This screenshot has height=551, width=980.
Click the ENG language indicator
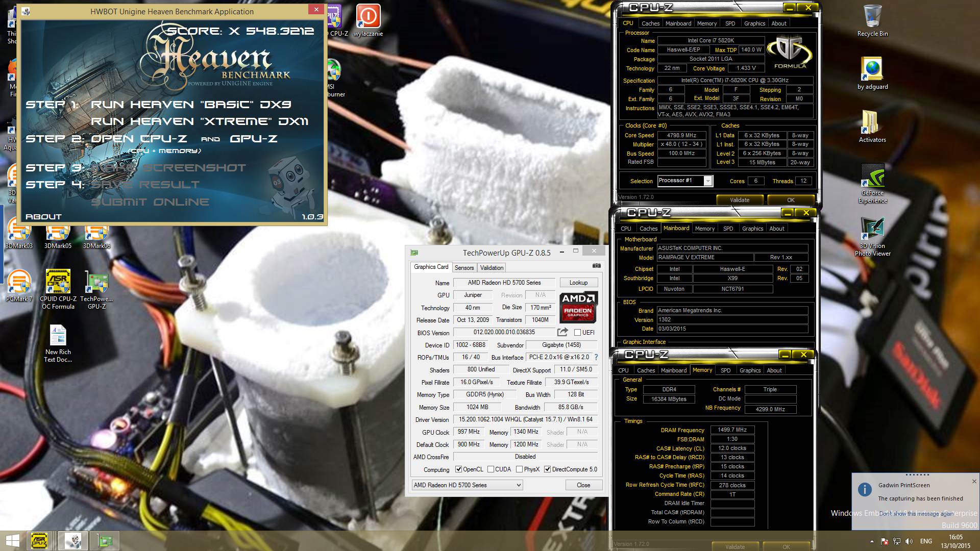click(x=926, y=541)
